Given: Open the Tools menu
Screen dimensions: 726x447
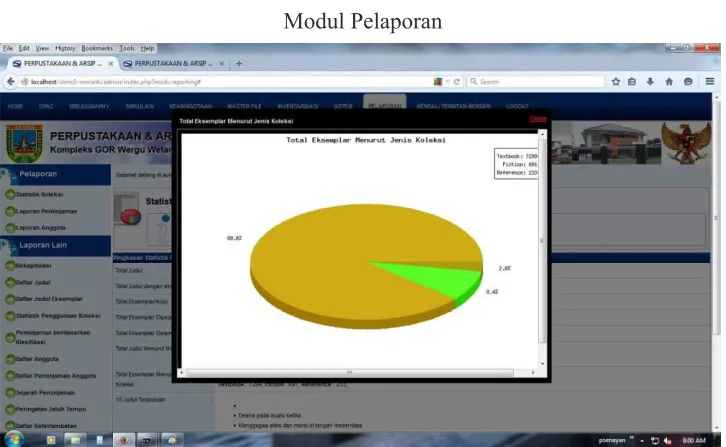Looking at the screenshot, I should click(x=126, y=48).
